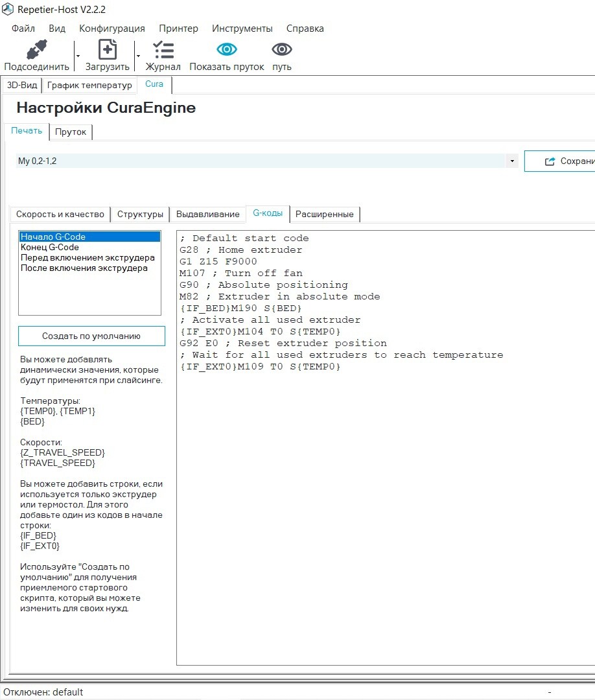Toggle Show filament eye icon (Показать пруток)

(x=227, y=49)
